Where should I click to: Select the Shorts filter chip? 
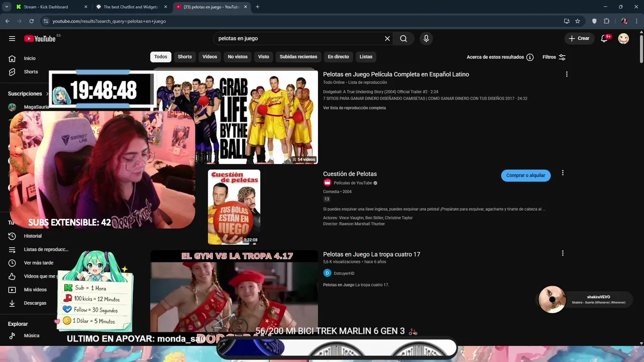[x=185, y=57]
